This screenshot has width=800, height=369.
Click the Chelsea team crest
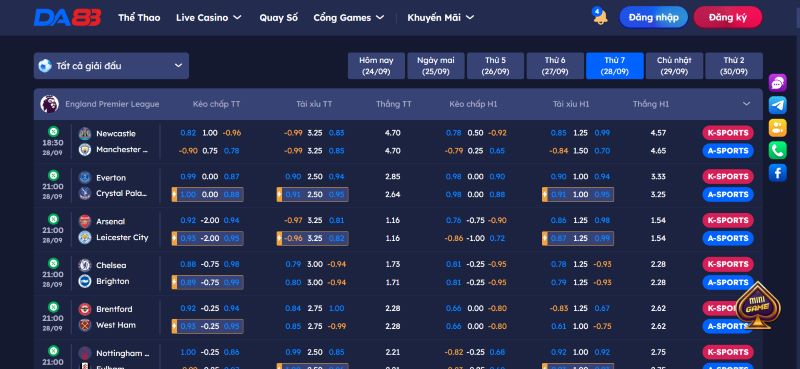point(85,265)
